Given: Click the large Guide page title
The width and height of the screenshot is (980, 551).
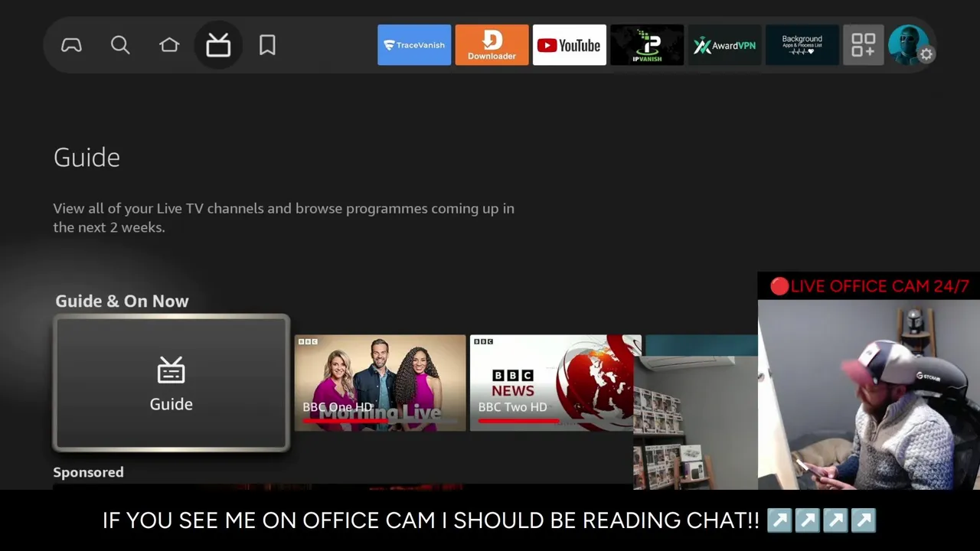Looking at the screenshot, I should (87, 158).
